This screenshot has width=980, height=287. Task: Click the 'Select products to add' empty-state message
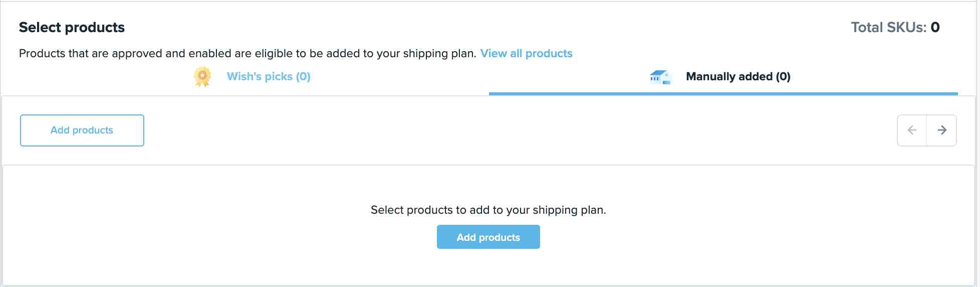tap(488, 210)
